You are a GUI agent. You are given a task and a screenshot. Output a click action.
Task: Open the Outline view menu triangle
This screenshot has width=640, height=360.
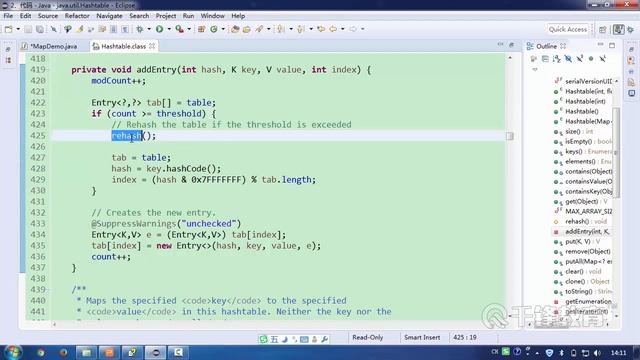click(535, 69)
